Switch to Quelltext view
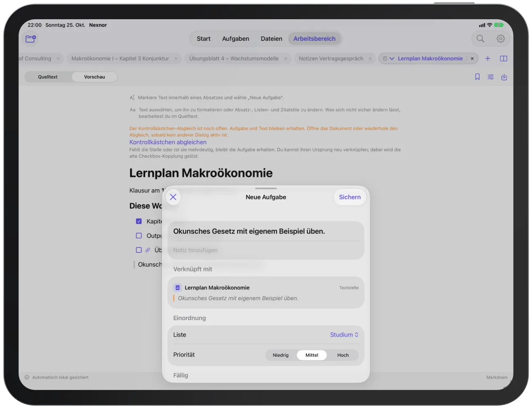The height and width of the screenshot is (408, 532). [x=48, y=77]
